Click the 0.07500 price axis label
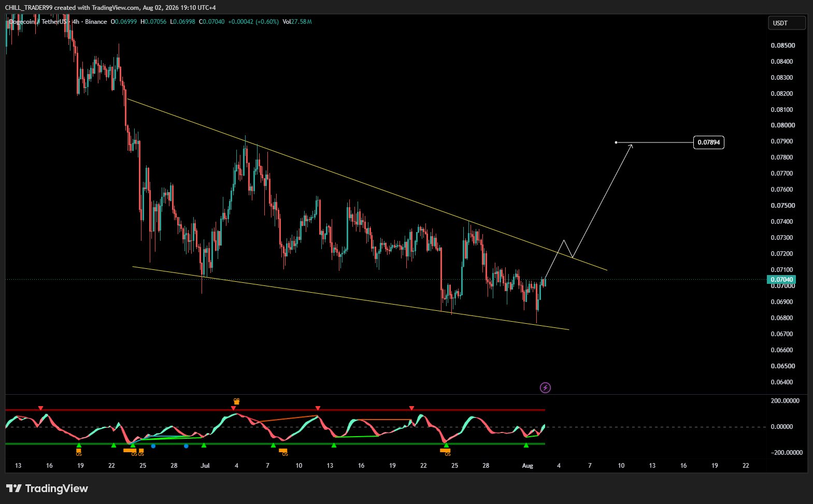Screen dimensions: 813x504 782,206
